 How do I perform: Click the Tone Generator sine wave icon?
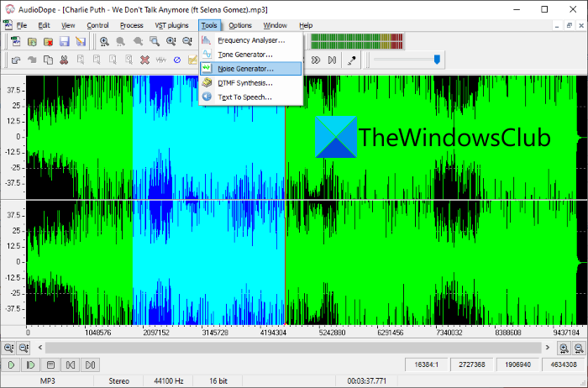tap(207, 54)
